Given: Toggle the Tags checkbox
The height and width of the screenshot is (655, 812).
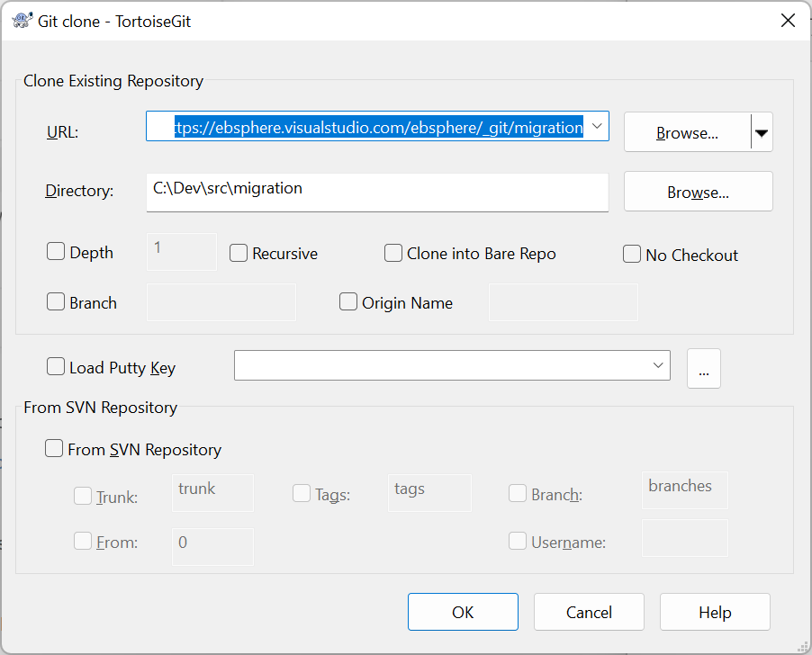Looking at the screenshot, I should point(302,493).
